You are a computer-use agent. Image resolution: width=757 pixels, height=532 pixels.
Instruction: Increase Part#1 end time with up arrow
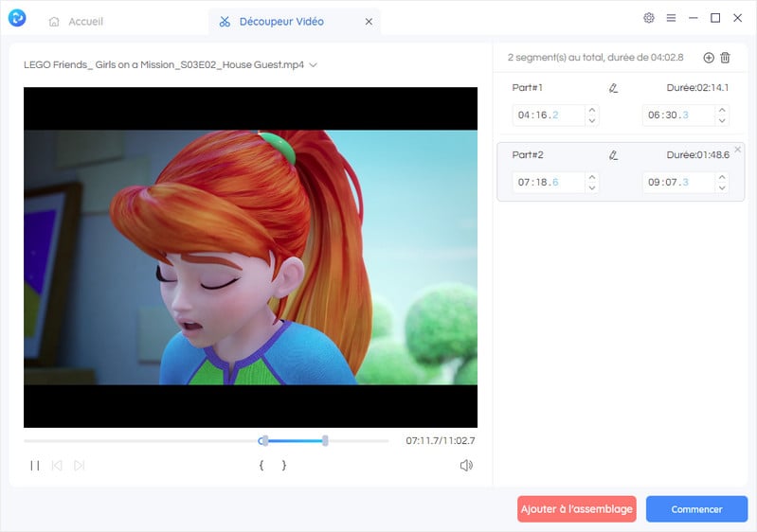click(722, 110)
